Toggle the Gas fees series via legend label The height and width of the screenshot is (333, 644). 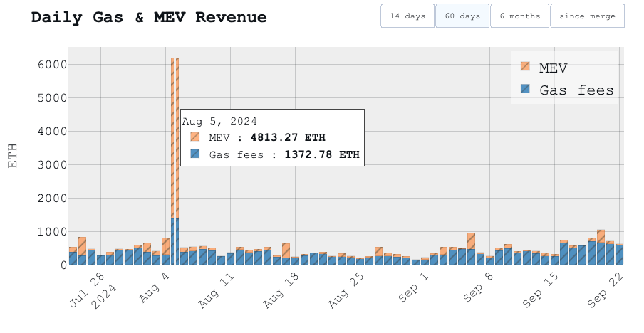coord(576,90)
